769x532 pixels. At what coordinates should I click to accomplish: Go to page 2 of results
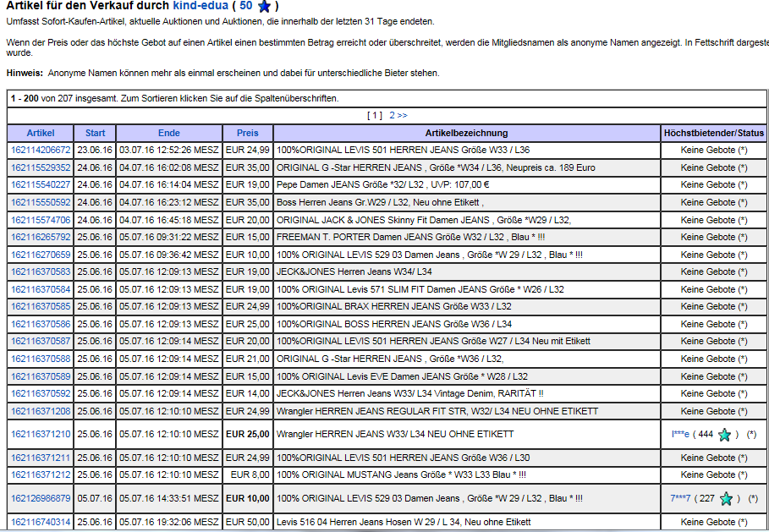tap(398, 115)
